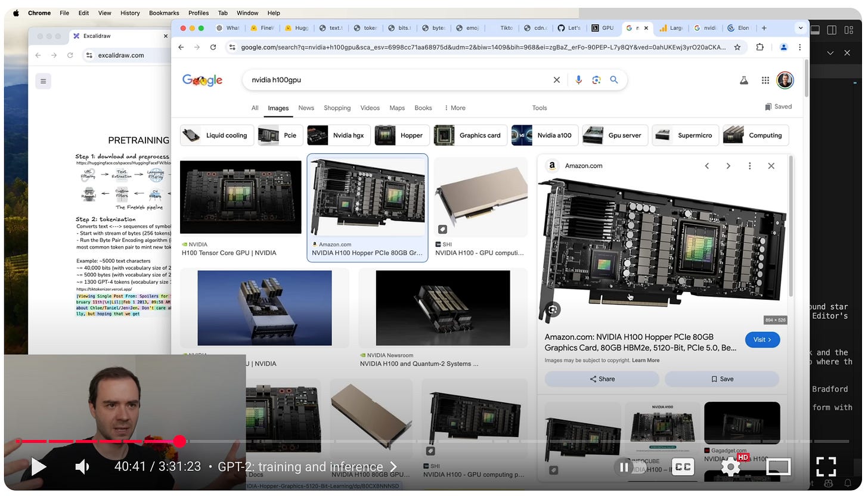The height and width of the screenshot is (496, 868).
Task: Click the blue magnifier search button
Action: 614,80
